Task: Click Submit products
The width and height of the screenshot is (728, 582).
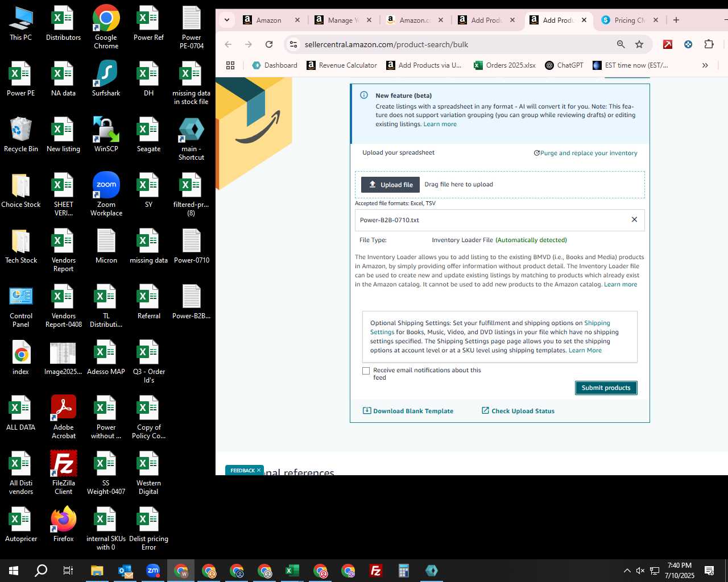Action: 606,388
